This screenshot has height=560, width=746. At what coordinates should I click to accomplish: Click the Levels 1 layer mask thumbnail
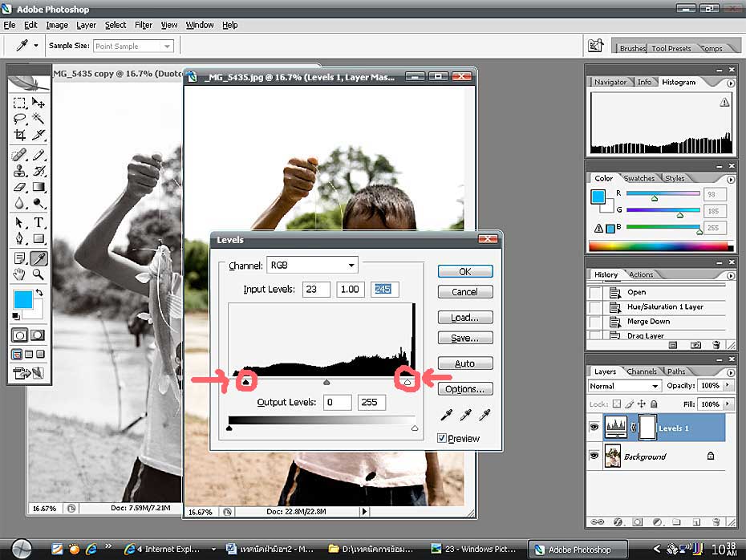[x=647, y=427]
